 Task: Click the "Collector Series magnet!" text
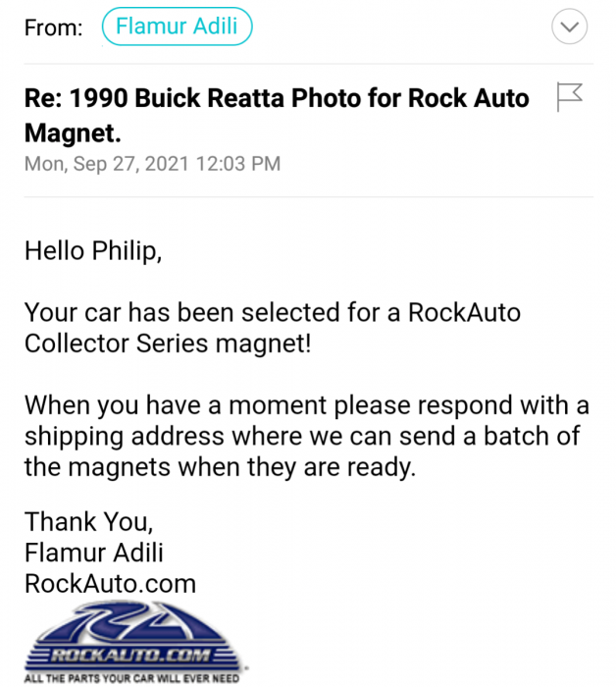pyautogui.click(x=168, y=345)
